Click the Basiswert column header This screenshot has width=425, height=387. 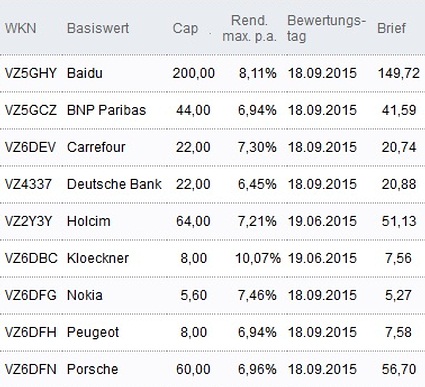pos(98,28)
